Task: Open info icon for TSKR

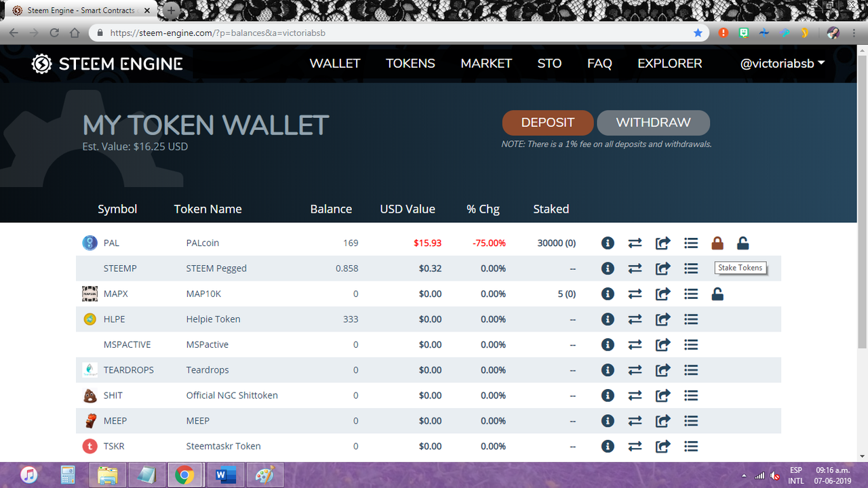Action: (x=608, y=446)
